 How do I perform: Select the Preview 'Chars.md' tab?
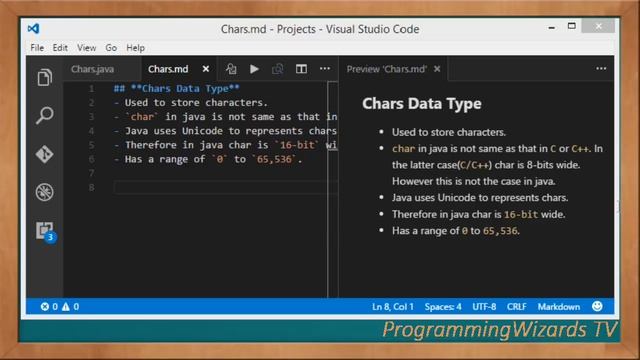pyautogui.click(x=387, y=69)
